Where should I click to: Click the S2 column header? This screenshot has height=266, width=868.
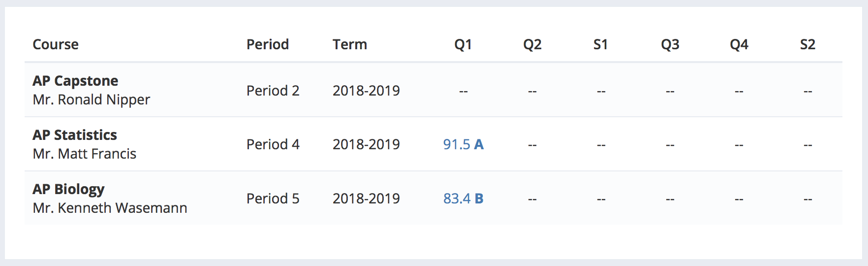pos(808,44)
